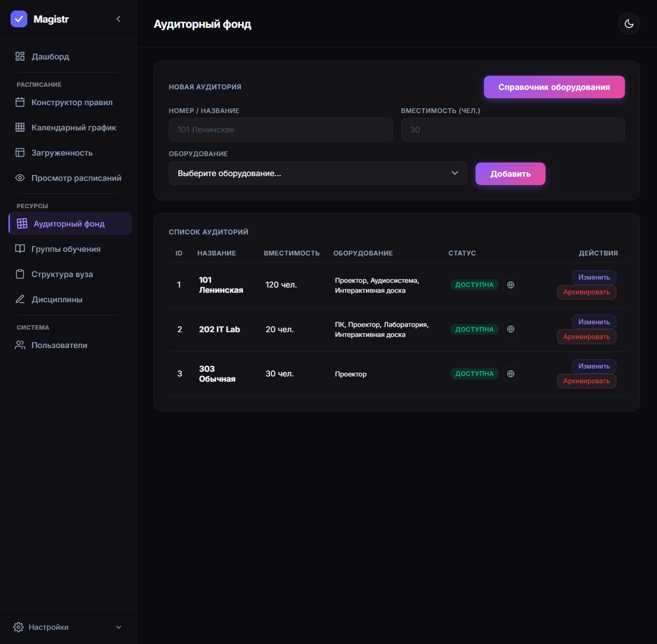Click equipment list Проектор, Аудиосистема
Viewport: 657px width, 644px height.
coord(377,285)
